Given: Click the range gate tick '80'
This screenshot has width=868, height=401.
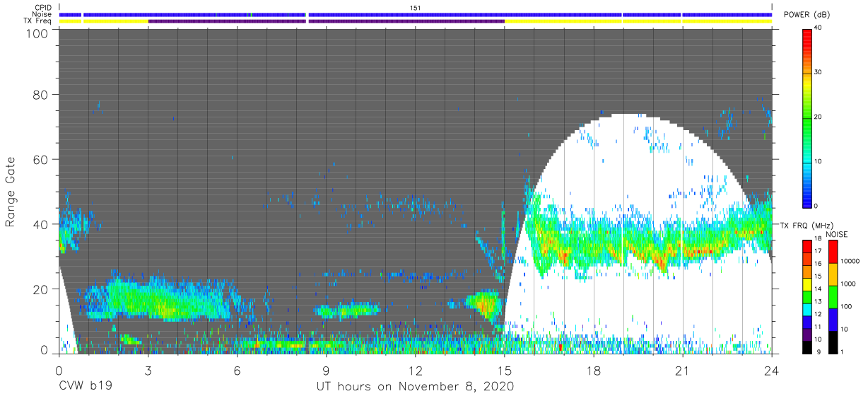Looking at the screenshot, I should pos(41,95).
